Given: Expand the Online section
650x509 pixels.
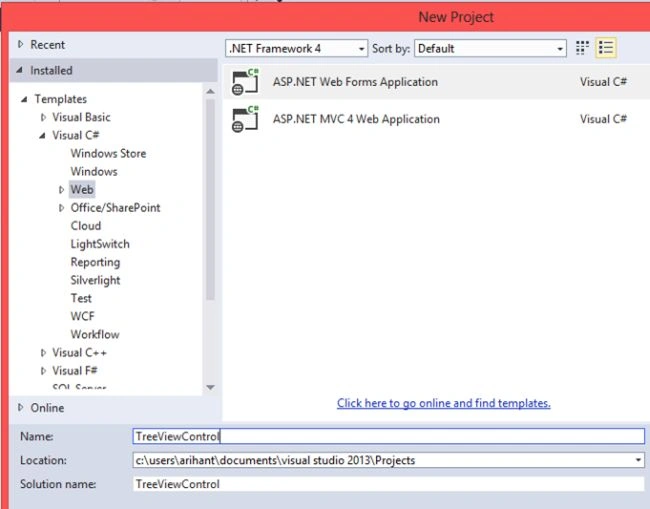Looking at the screenshot, I should [x=20, y=407].
